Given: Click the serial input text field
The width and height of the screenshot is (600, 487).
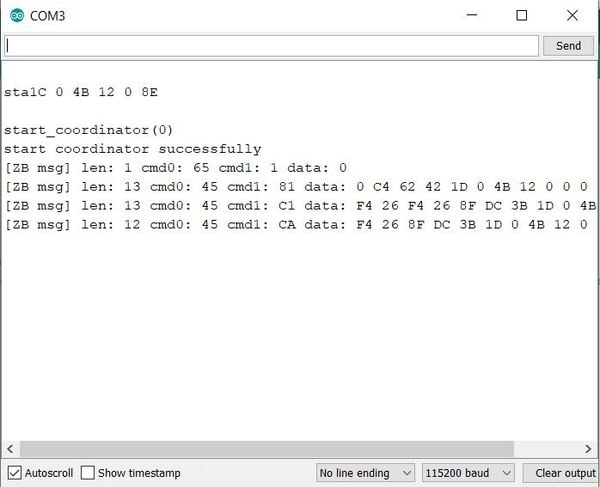Looking at the screenshot, I should (x=271, y=46).
